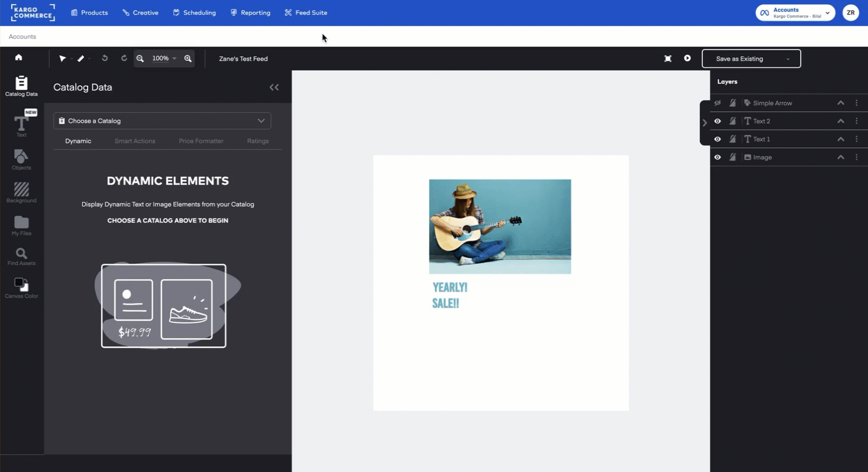Click the preview play icon near Save button
This screenshot has height=472, width=868.
click(x=686, y=58)
